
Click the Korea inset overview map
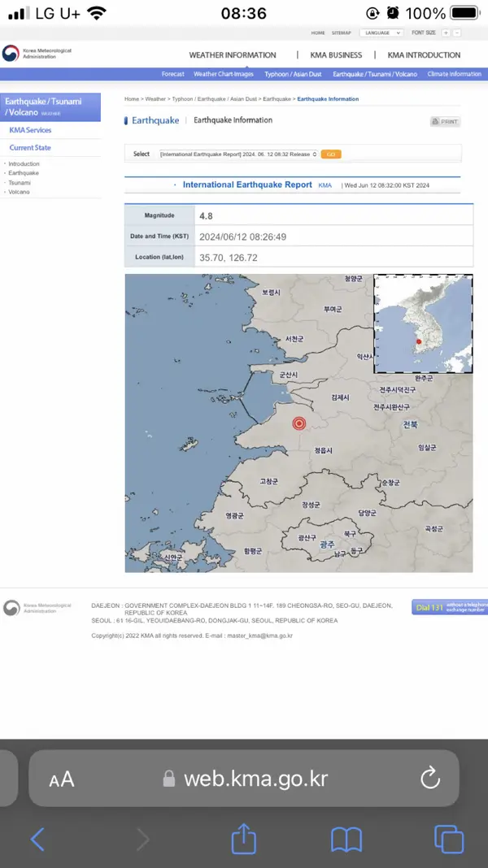tap(423, 323)
